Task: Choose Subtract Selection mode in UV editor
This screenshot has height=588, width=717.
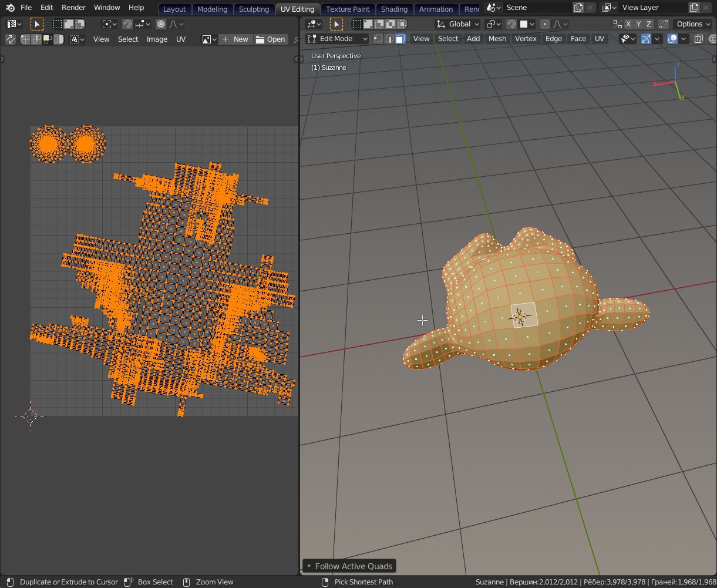Action: tap(80, 24)
